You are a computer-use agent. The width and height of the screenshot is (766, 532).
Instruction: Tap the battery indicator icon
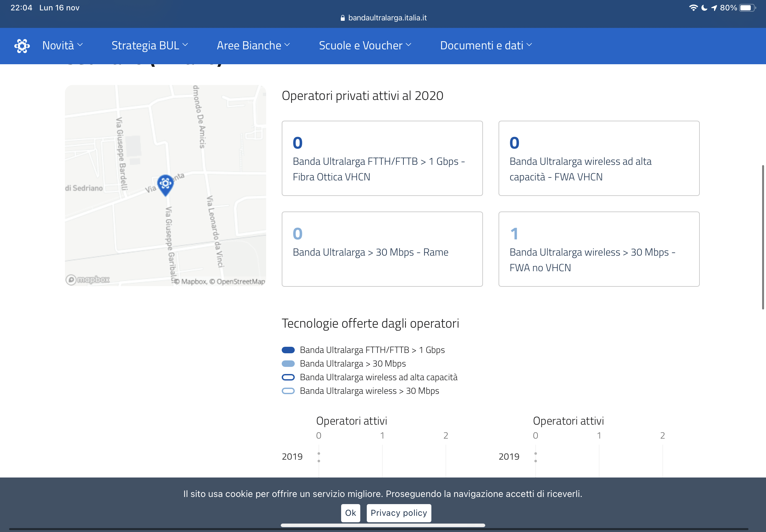(x=747, y=8)
